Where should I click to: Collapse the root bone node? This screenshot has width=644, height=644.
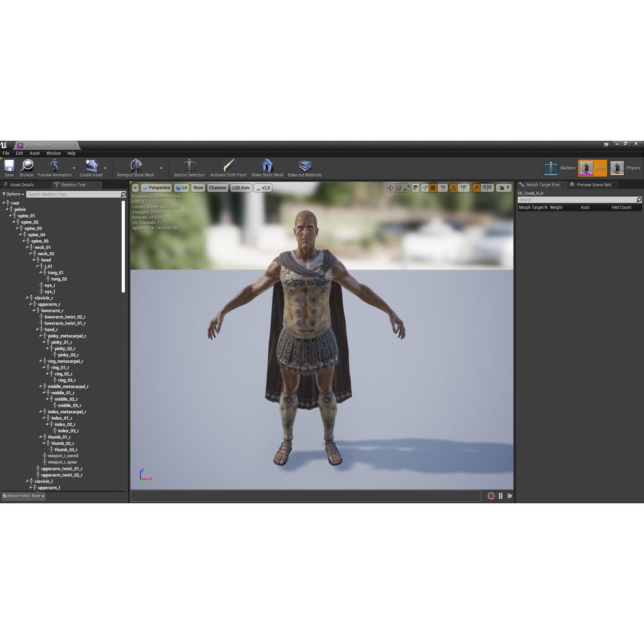[x=4, y=203]
